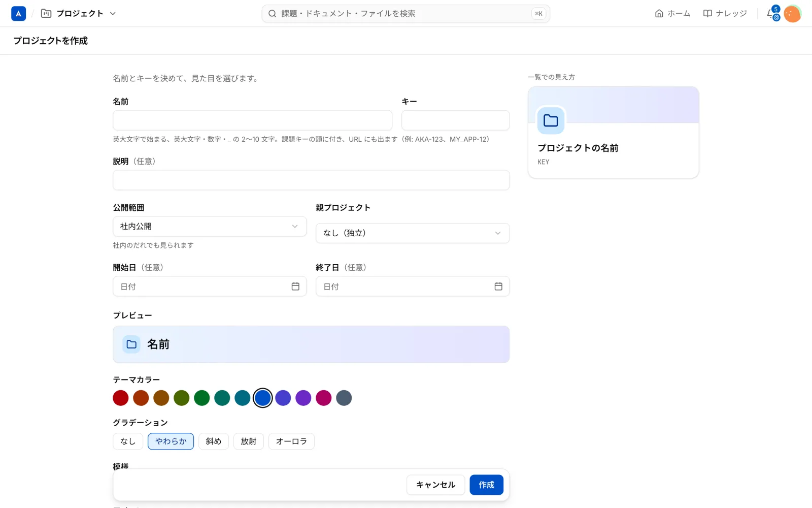812x508 pixels.
Task: Click folder icon in 一覧での見え方 card
Action: click(551, 120)
